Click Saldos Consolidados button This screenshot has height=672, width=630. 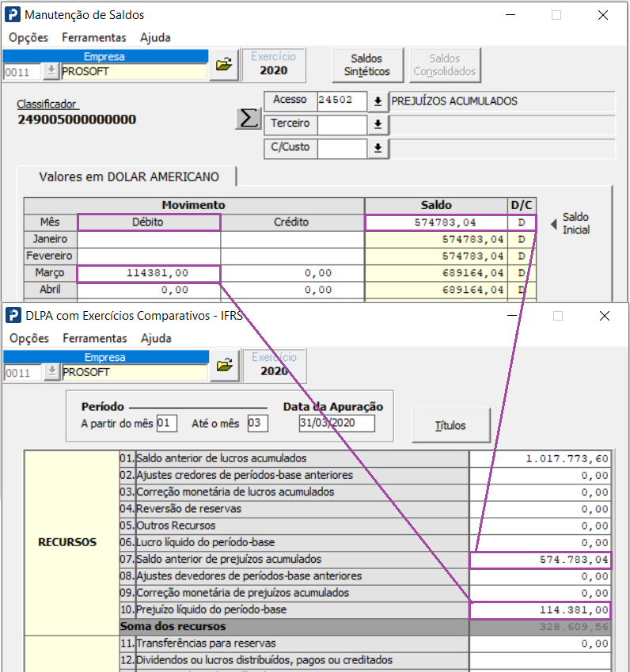coord(445,65)
